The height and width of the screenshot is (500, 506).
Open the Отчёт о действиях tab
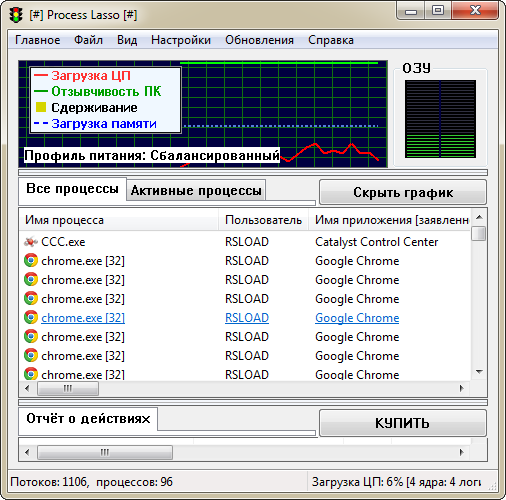(88, 419)
